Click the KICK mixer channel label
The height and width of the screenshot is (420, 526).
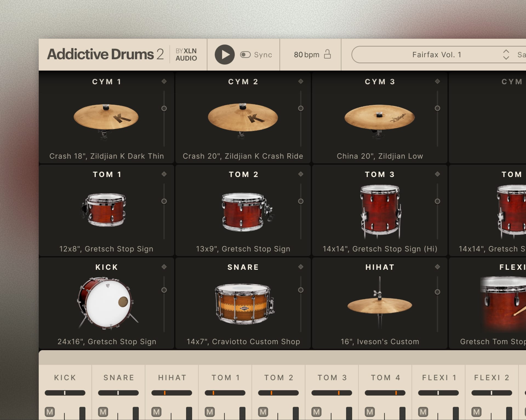(65, 378)
